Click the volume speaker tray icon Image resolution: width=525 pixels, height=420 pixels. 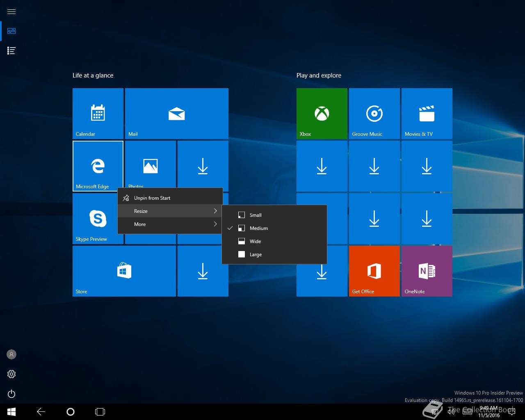(451, 412)
